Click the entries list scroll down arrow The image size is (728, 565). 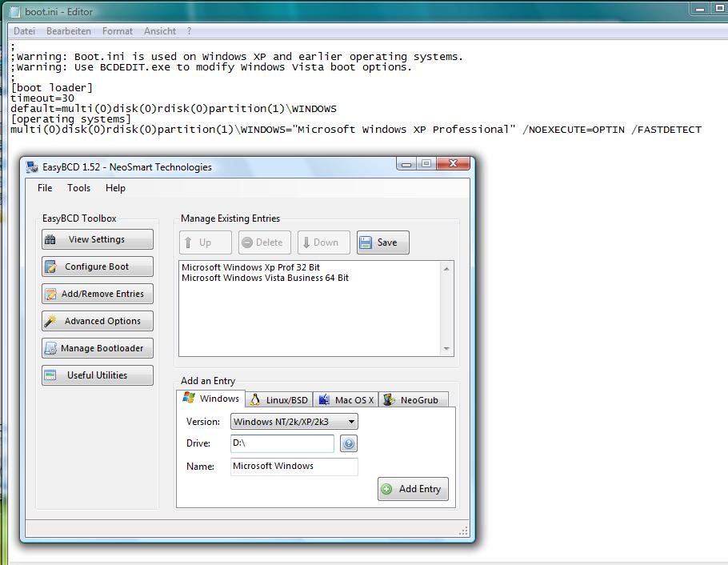pos(446,348)
